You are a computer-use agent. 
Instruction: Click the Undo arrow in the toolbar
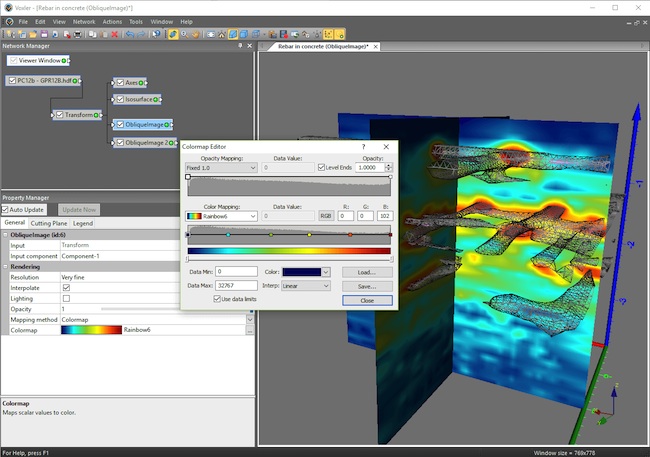(x=130, y=34)
